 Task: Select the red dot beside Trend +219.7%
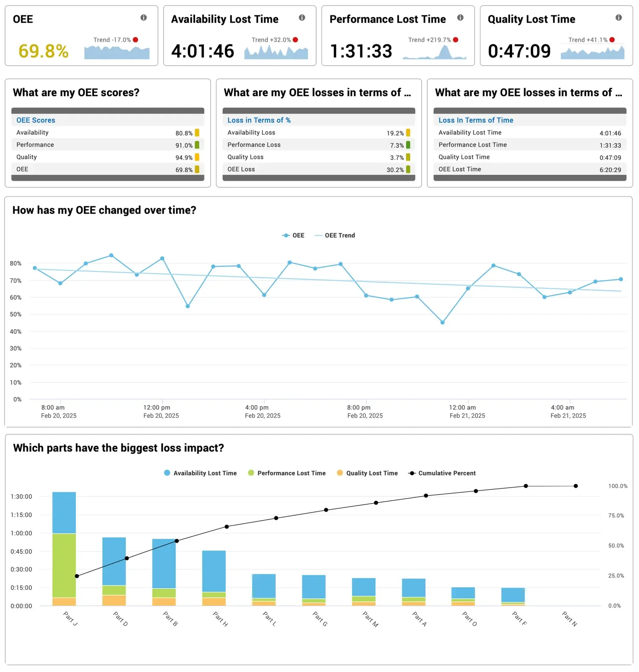click(456, 40)
